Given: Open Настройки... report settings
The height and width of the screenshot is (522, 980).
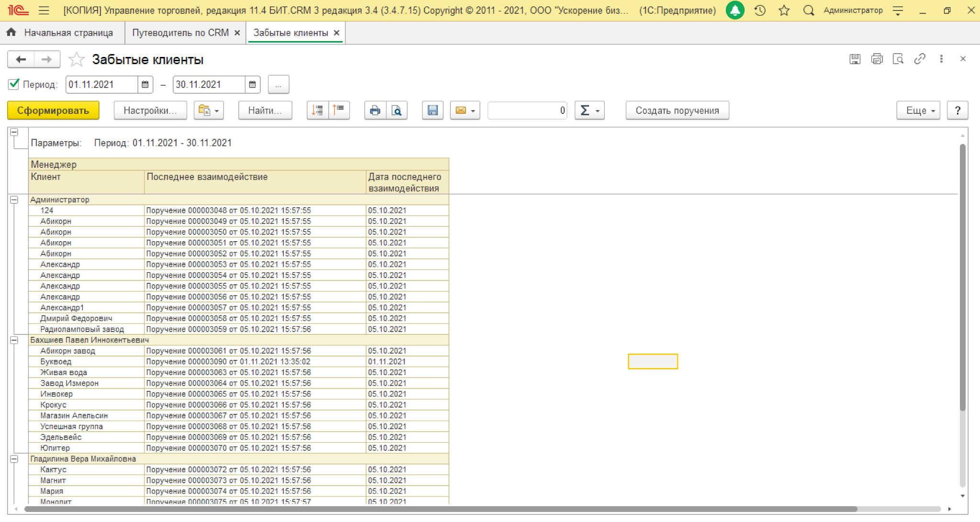Looking at the screenshot, I should [150, 111].
